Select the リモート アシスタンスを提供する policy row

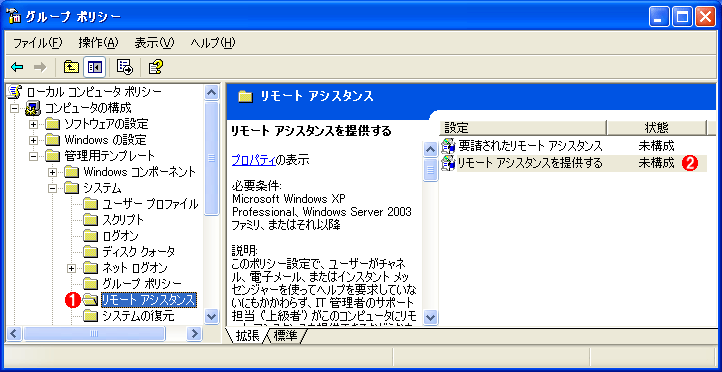pyautogui.click(x=573, y=163)
